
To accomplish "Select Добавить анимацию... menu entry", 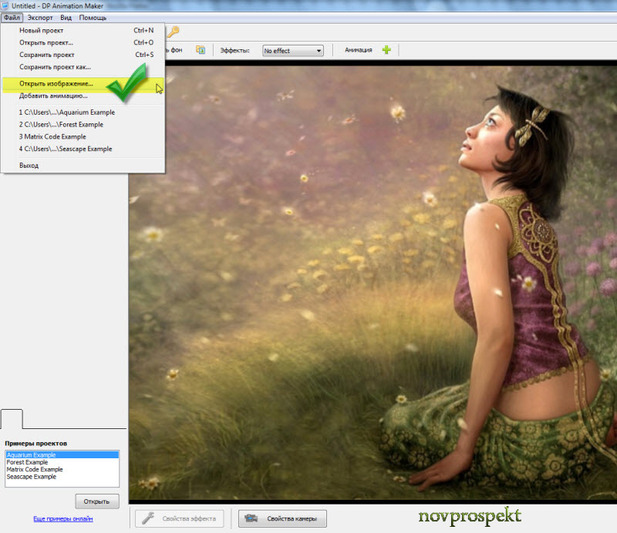I will point(83,96).
